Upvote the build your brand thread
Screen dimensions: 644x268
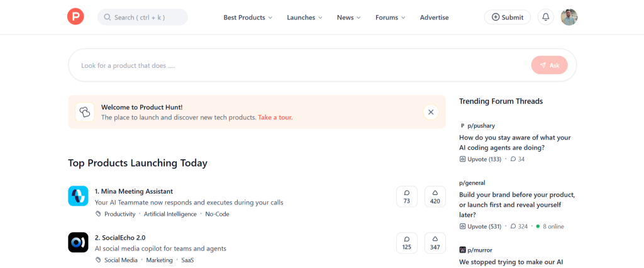[x=480, y=226]
